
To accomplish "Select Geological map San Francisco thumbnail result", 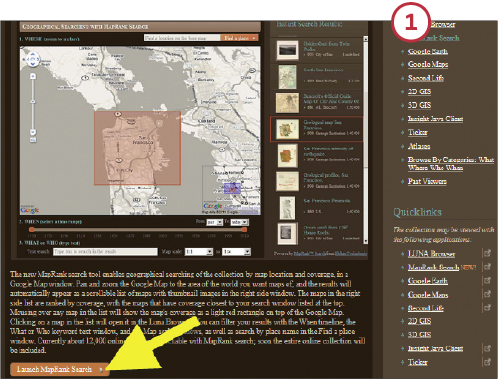I will (287, 129).
